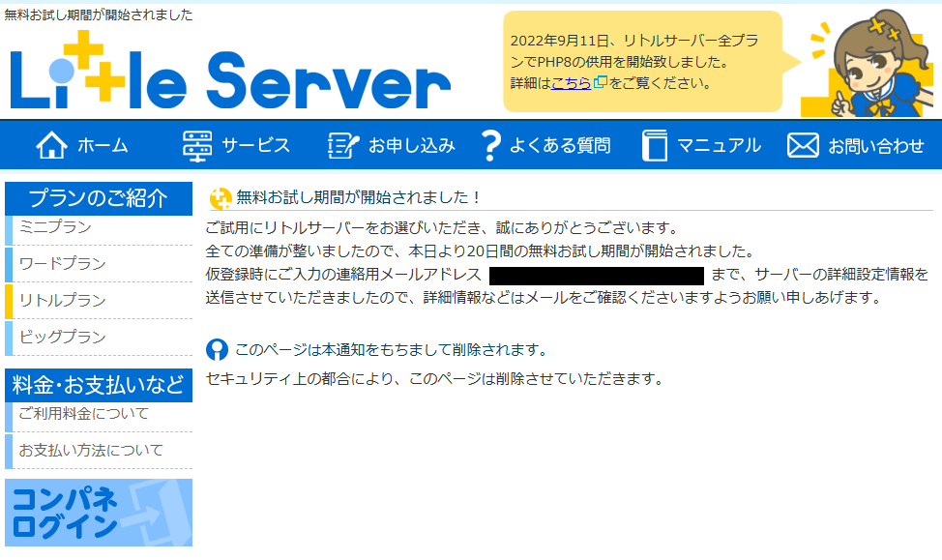Viewport: 942px width, 560px height.
Task: Click お支払い方法について link
Action: click(91, 451)
